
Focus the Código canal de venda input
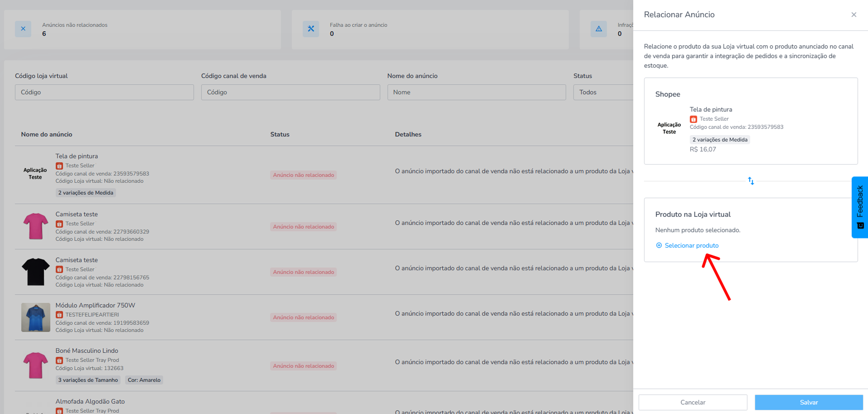pyautogui.click(x=291, y=92)
